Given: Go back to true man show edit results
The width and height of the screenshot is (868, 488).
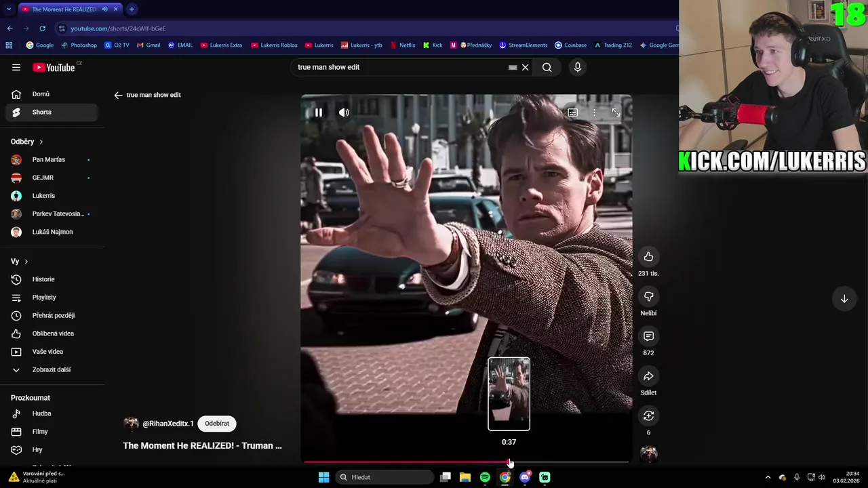Looking at the screenshot, I should (x=118, y=95).
